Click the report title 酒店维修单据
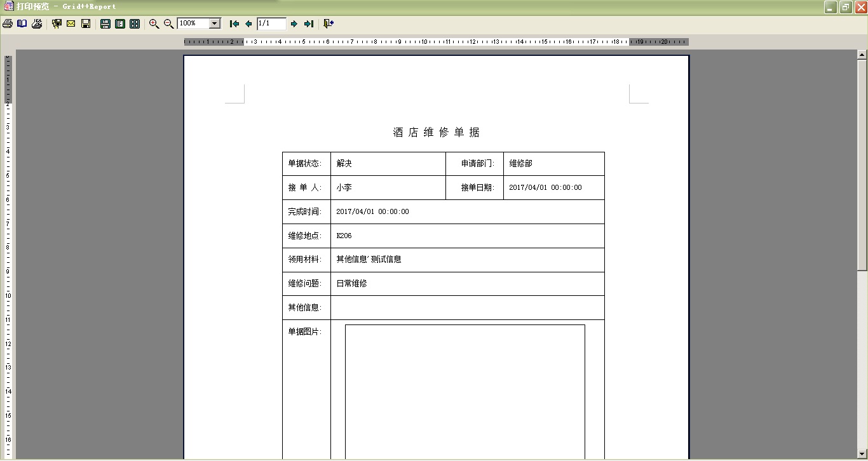 click(437, 133)
